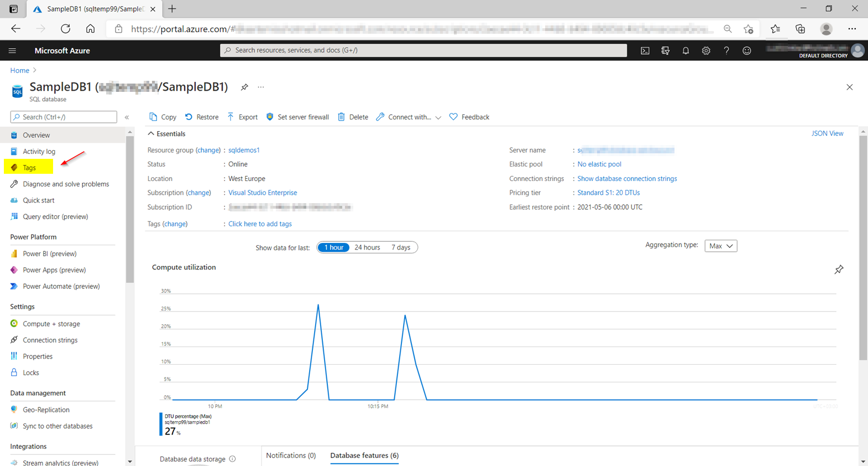868x466 pixels.
Task: Open portal settings gear
Action: click(706, 50)
